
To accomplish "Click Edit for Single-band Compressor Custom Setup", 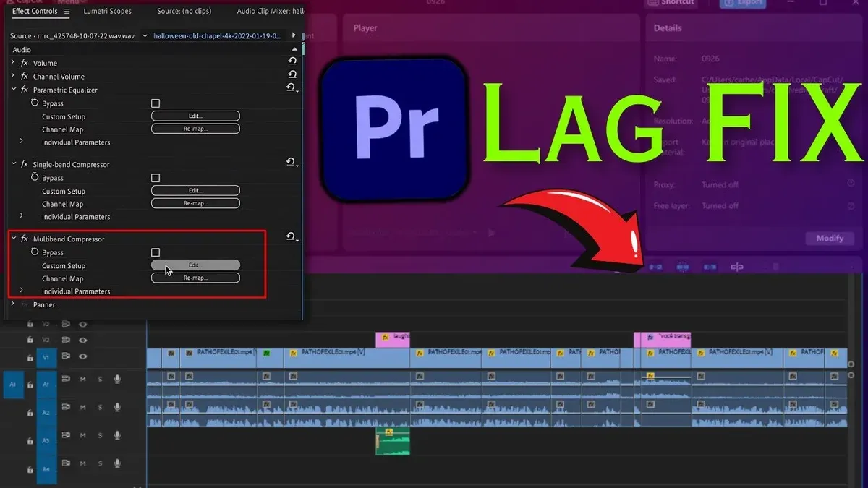I will click(x=195, y=190).
